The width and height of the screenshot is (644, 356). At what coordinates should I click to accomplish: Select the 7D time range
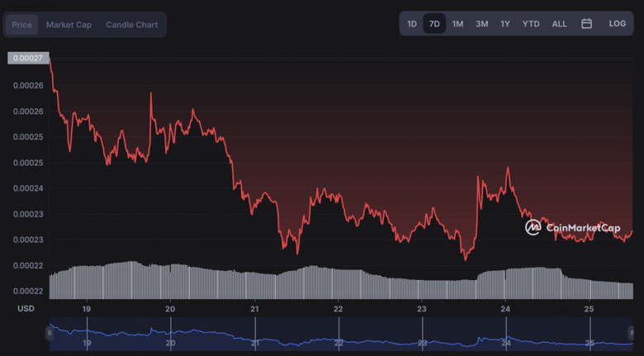[434, 24]
